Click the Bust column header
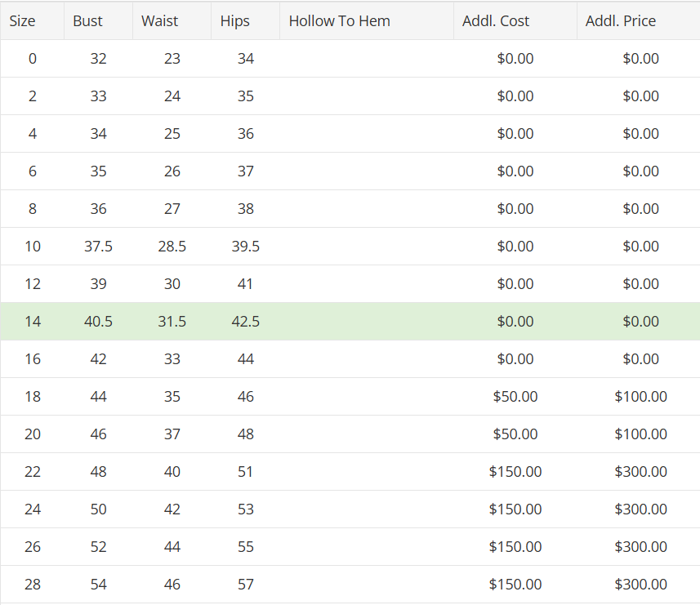The width and height of the screenshot is (700, 605). click(x=98, y=21)
